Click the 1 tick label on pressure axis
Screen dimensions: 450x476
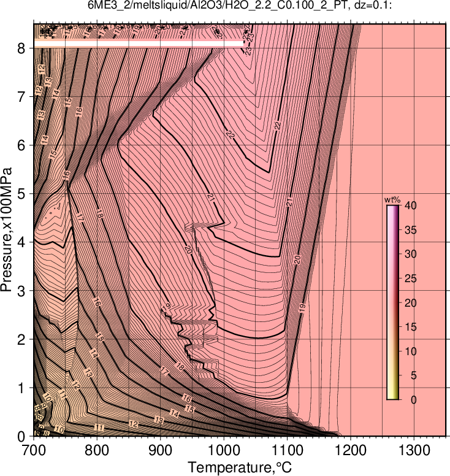tap(21, 388)
